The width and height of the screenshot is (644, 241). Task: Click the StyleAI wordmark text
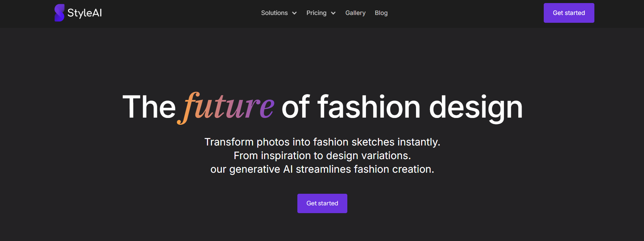click(85, 13)
